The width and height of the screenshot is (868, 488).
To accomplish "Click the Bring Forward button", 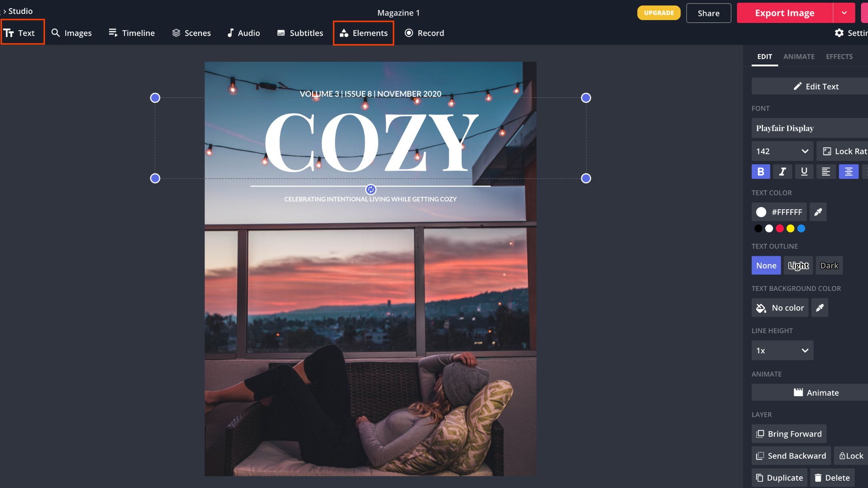I will tap(789, 434).
